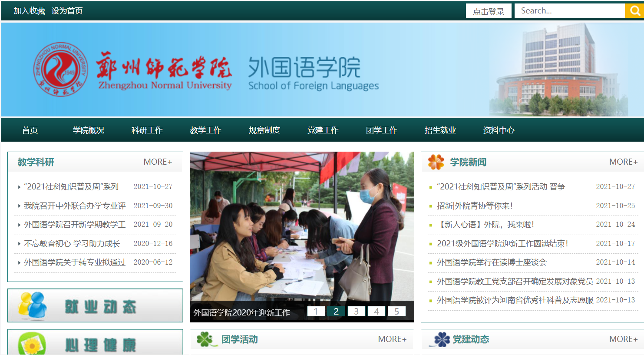Open MORE+ under 学院新闻

point(623,161)
